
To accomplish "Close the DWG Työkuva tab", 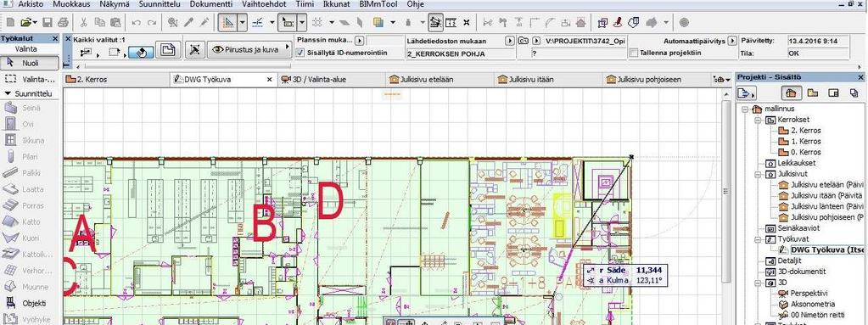I will [270, 80].
